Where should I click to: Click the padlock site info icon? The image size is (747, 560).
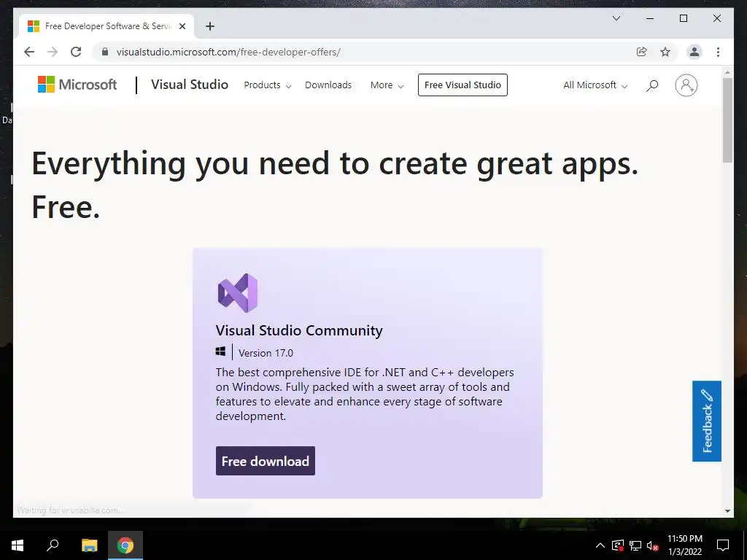pyautogui.click(x=105, y=52)
